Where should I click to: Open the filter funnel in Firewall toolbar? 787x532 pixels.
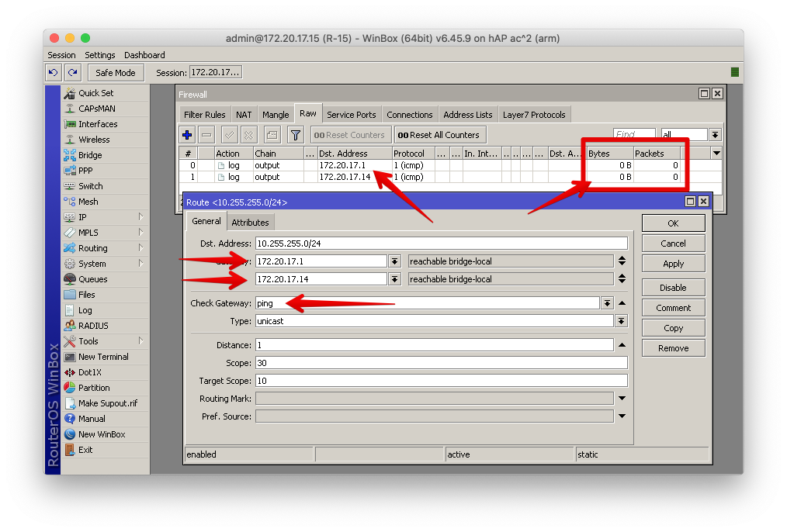[296, 135]
